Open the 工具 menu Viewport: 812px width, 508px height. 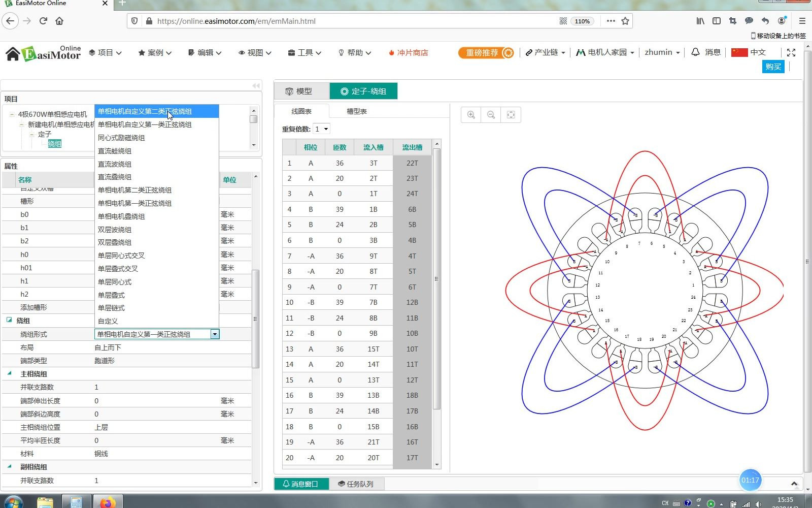coord(303,52)
